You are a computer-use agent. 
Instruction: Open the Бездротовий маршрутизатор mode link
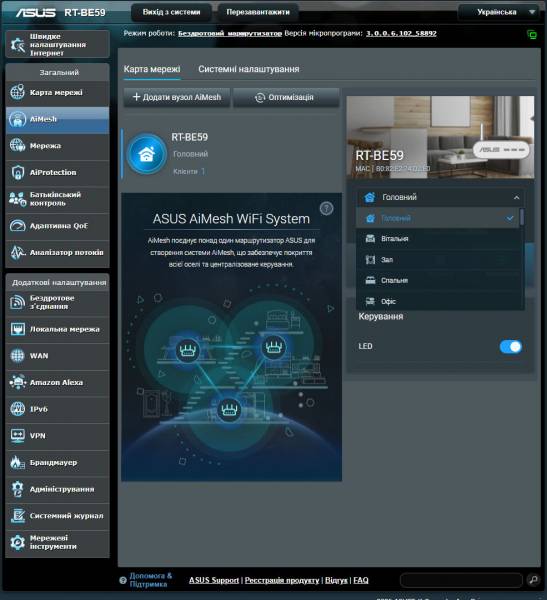coord(230,33)
